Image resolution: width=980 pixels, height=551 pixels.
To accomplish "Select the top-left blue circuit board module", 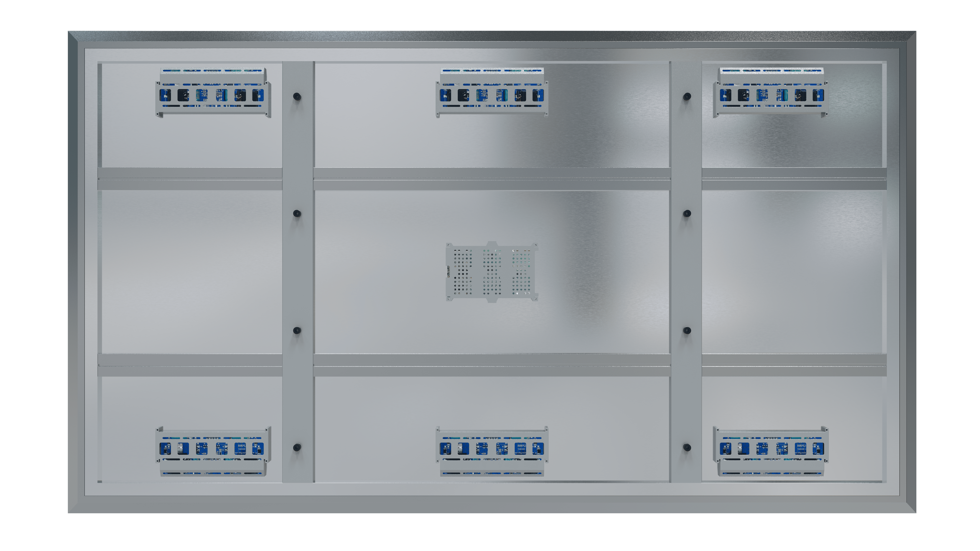I will [213, 93].
